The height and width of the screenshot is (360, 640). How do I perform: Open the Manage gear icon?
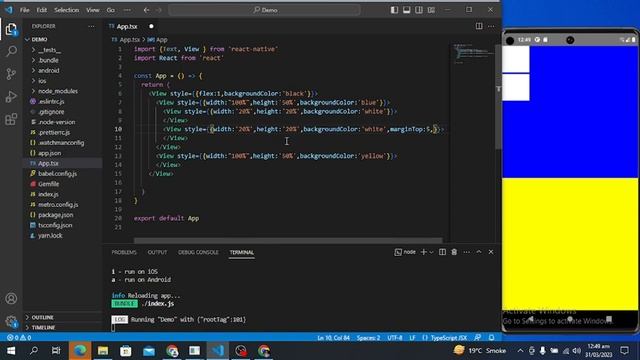11,321
